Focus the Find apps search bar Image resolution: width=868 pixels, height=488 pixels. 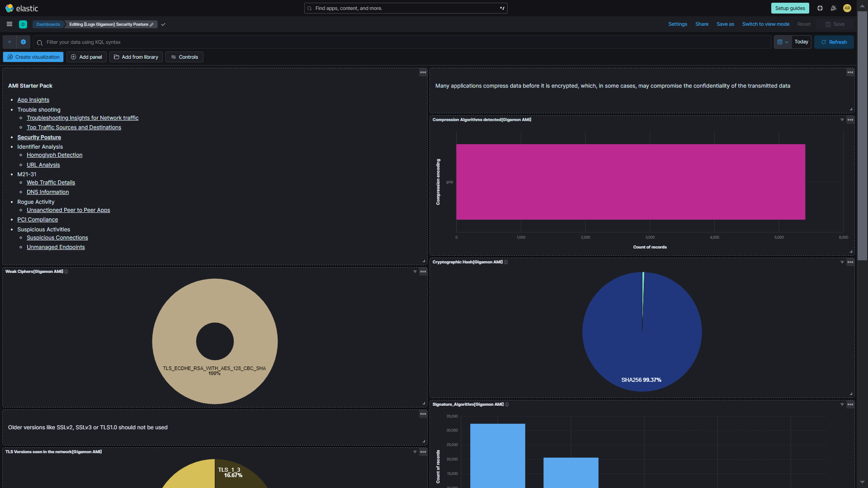(406, 8)
